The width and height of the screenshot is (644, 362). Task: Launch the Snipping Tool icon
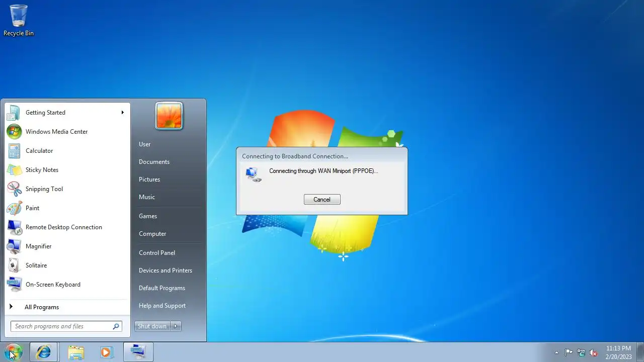(x=14, y=189)
